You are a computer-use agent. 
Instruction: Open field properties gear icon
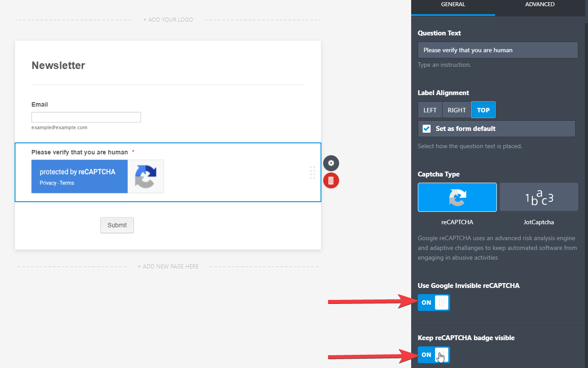(331, 163)
